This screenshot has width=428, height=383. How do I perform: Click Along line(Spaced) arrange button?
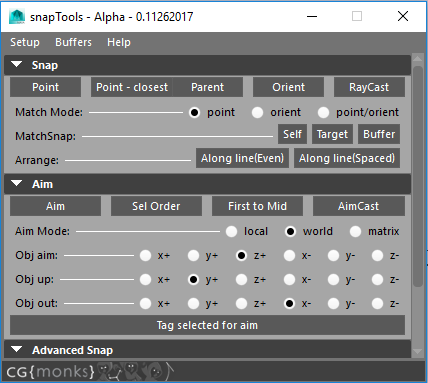point(347,158)
